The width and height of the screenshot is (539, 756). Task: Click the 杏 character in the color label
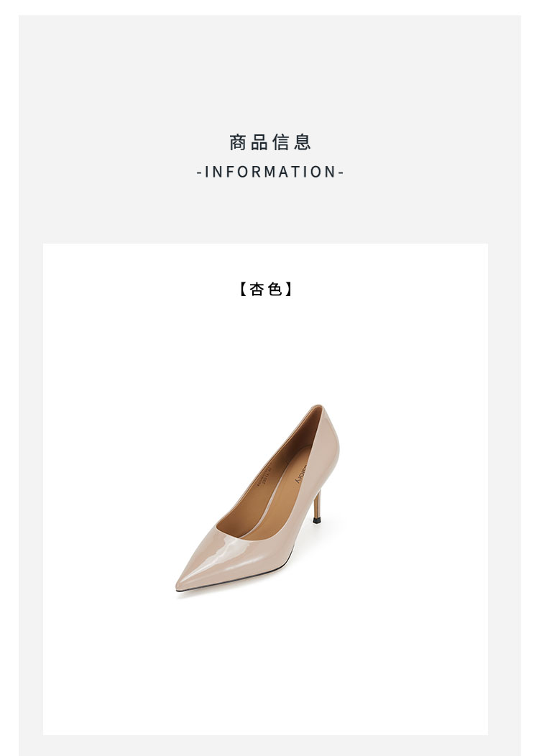click(257, 290)
